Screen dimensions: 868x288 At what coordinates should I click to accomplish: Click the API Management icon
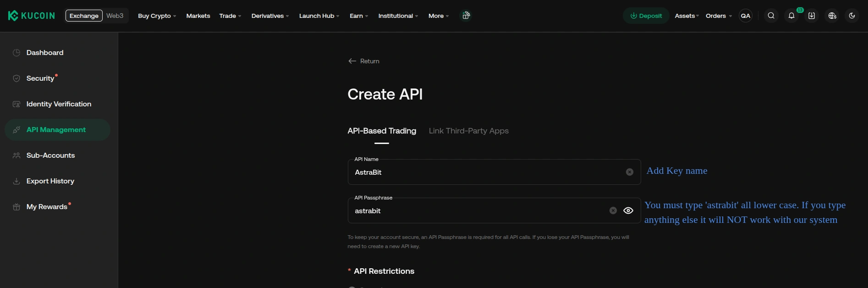coord(16,130)
